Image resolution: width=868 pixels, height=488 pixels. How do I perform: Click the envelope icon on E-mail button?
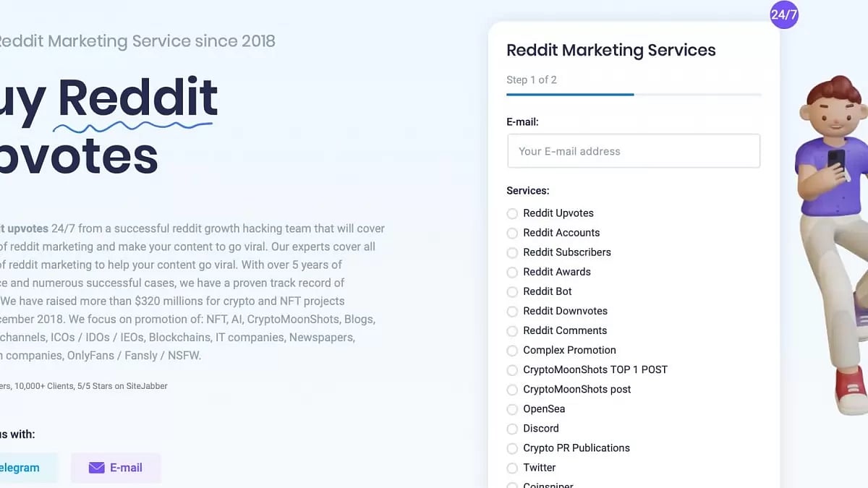[96, 468]
